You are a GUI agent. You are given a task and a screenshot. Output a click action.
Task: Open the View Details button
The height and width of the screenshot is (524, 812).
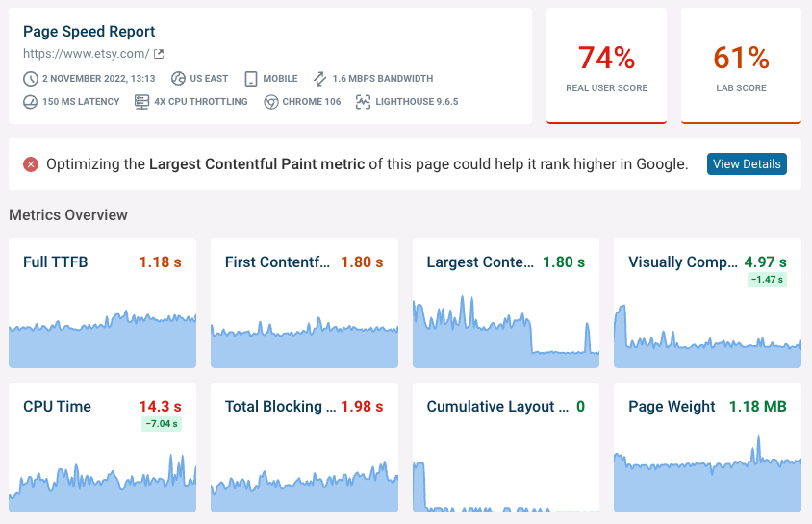pos(747,164)
